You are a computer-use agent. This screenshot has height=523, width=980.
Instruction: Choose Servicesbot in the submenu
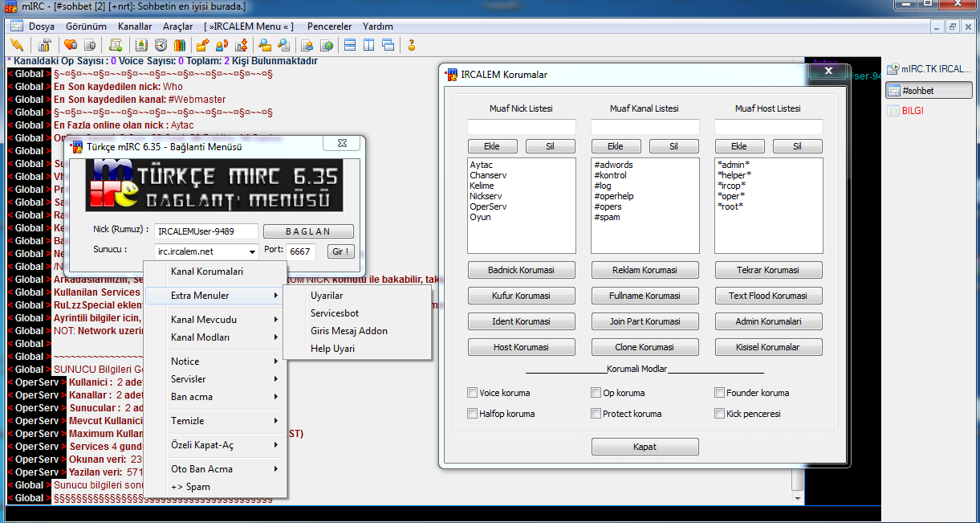pos(358,313)
